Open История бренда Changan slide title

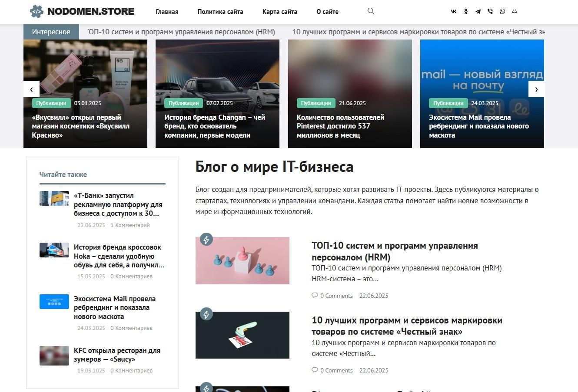point(215,126)
